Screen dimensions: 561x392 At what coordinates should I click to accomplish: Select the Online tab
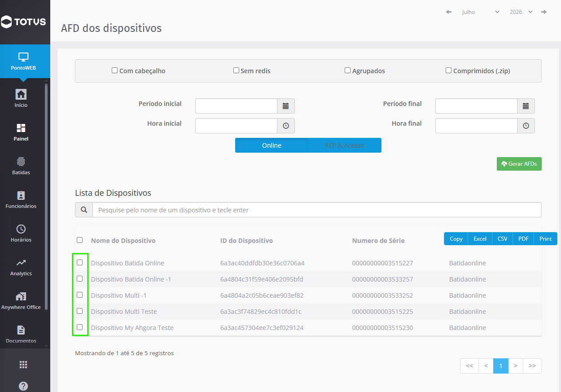(x=272, y=145)
